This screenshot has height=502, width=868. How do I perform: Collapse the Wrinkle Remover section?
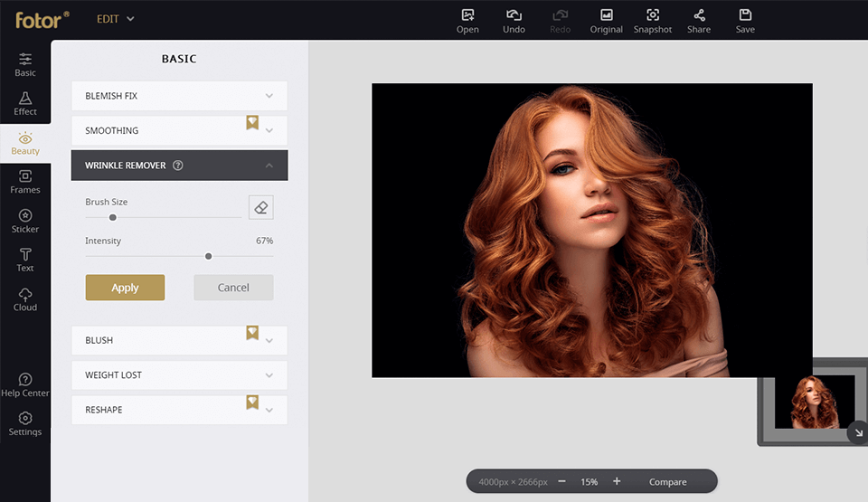click(269, 166)
